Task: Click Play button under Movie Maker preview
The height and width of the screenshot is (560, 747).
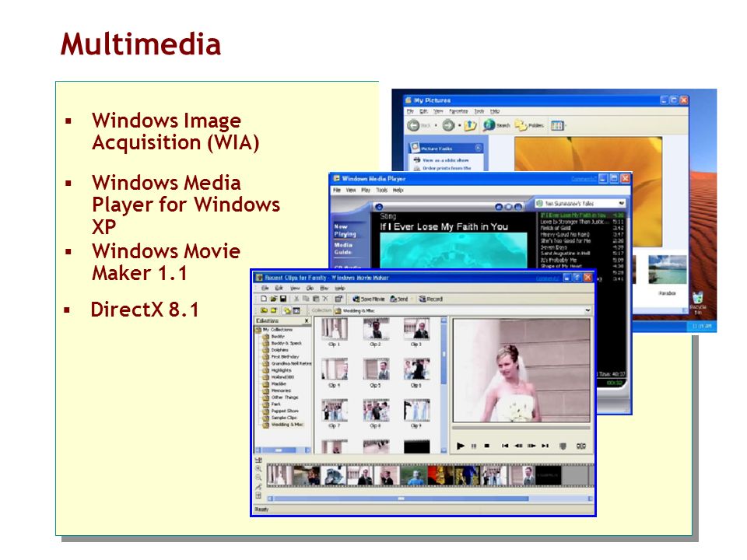Action: (460, 446)
